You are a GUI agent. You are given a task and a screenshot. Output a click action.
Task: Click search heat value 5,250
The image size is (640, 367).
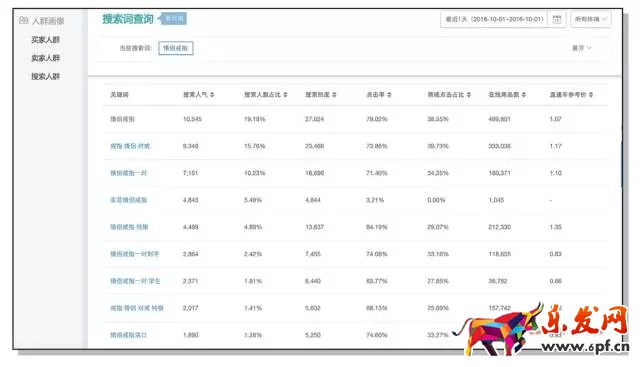313,335
